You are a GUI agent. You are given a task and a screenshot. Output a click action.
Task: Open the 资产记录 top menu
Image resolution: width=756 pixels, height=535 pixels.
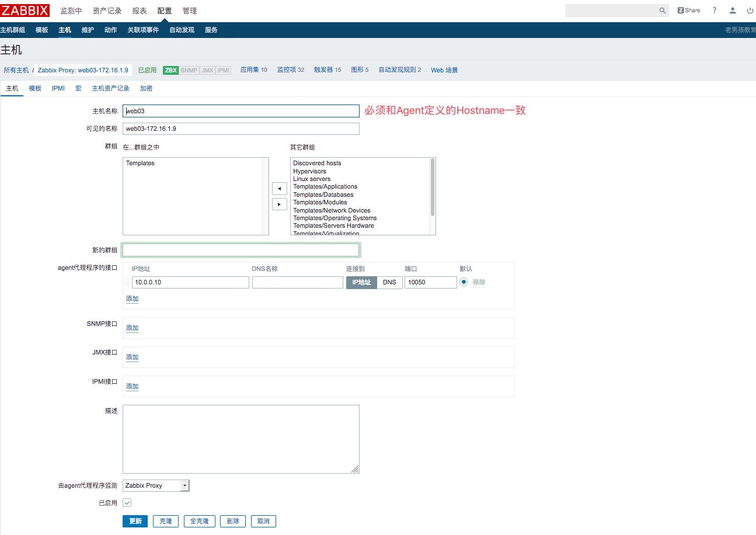coord(107,11)
